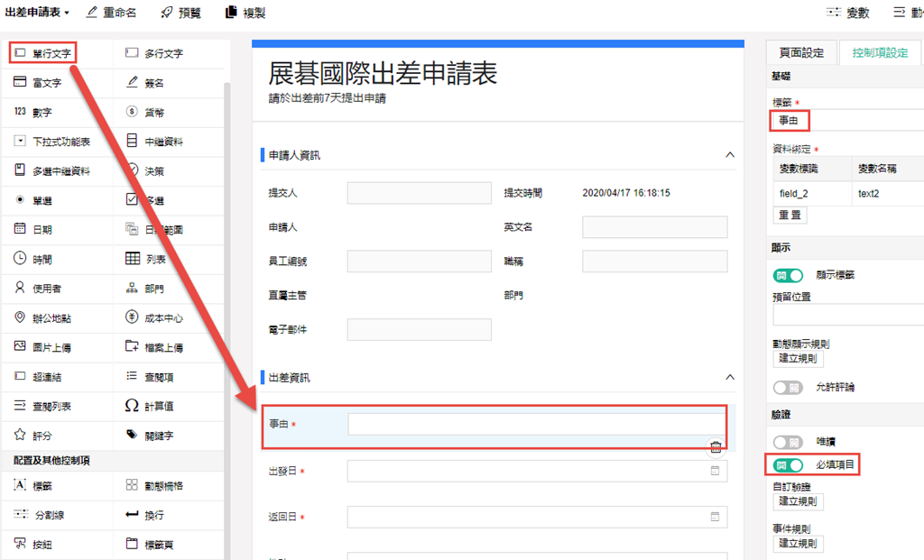The height and width of the screenshot is (560, 924).
Task: Click the 預覽 preview button
Action: 180,13
